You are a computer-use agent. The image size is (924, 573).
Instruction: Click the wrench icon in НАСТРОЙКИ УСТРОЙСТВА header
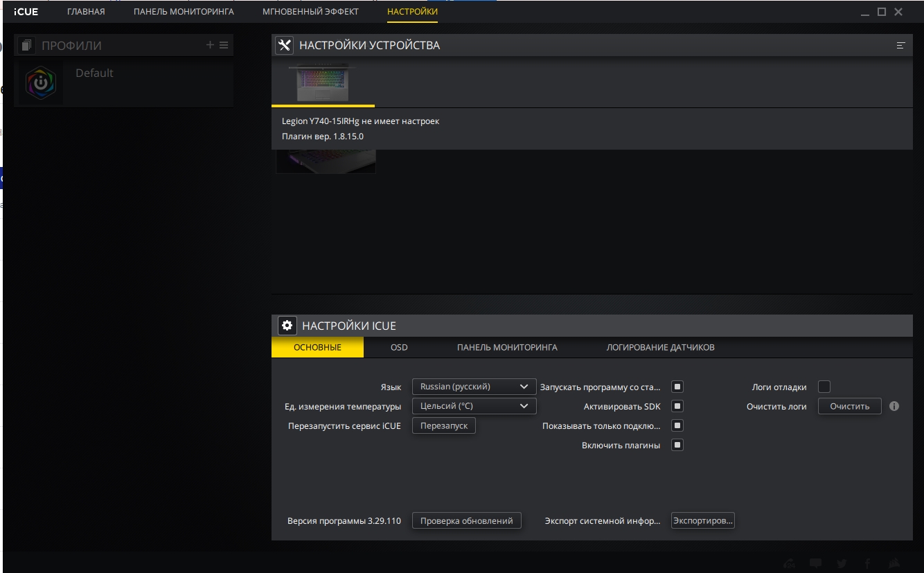tap(284, 46)
